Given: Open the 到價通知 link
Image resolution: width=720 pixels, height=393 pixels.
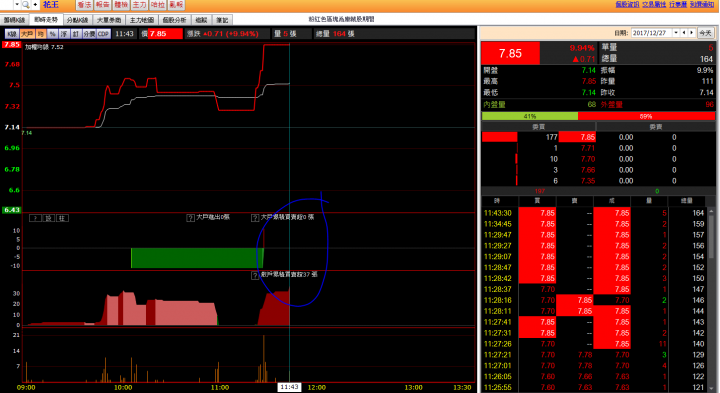Looking at the screenshot, I should point(702,4).
